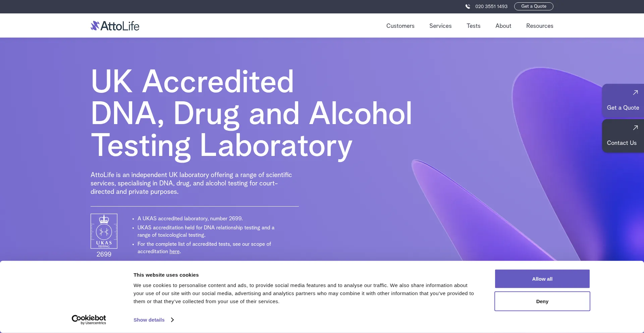This screenshot has width=644, height=333.
Task: Click arrow icon on Get a Quote side tab
Action: coord(635,93)
